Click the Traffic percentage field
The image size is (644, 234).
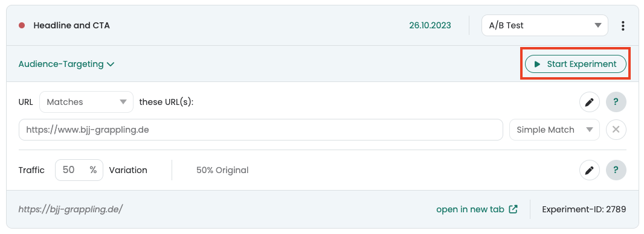point(79,170)
